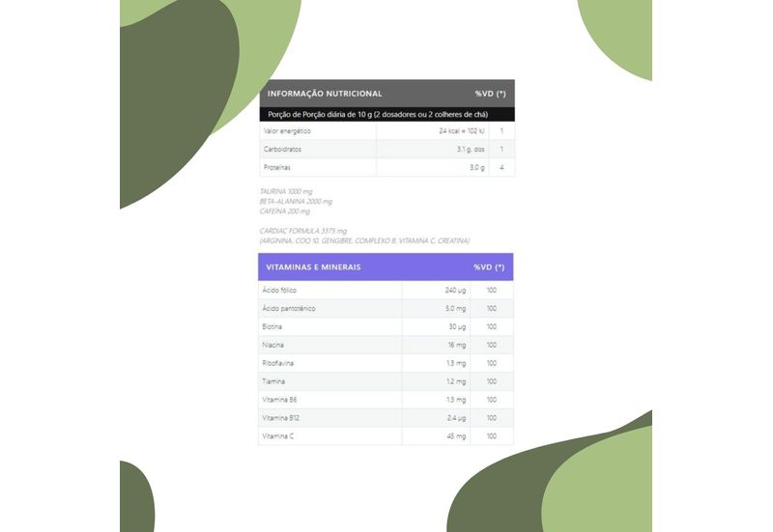The width and height of the screenshot is (773, 532).
Task: Click the TAURINA 1000 mg text
Action: point(286,191)
